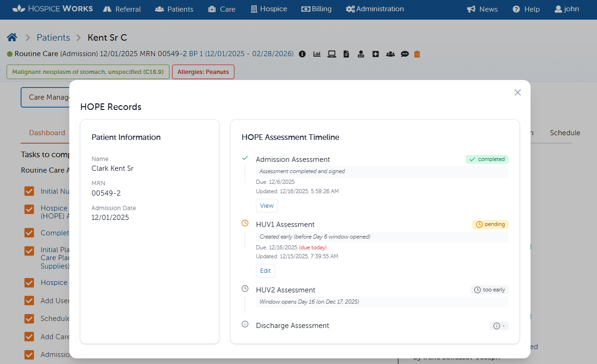The width and height of the screenshot is (597, 364).
Task: Switch to the Schedule tab
Action: pyautogui.click(x=565, y=133)
